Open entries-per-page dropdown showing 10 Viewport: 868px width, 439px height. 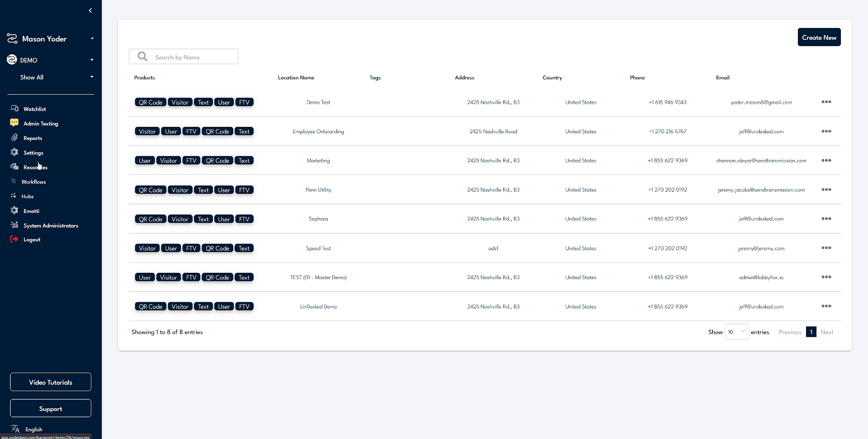737,332
